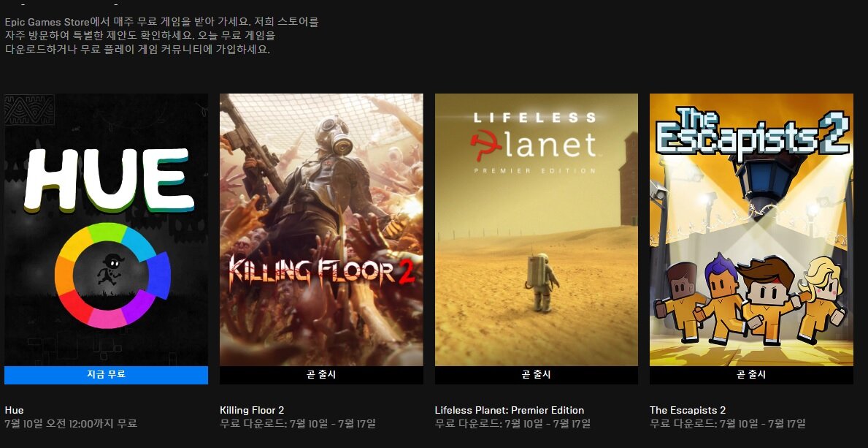
Task: Click the HUE logo lettering on cover
Action: point(109,181)
